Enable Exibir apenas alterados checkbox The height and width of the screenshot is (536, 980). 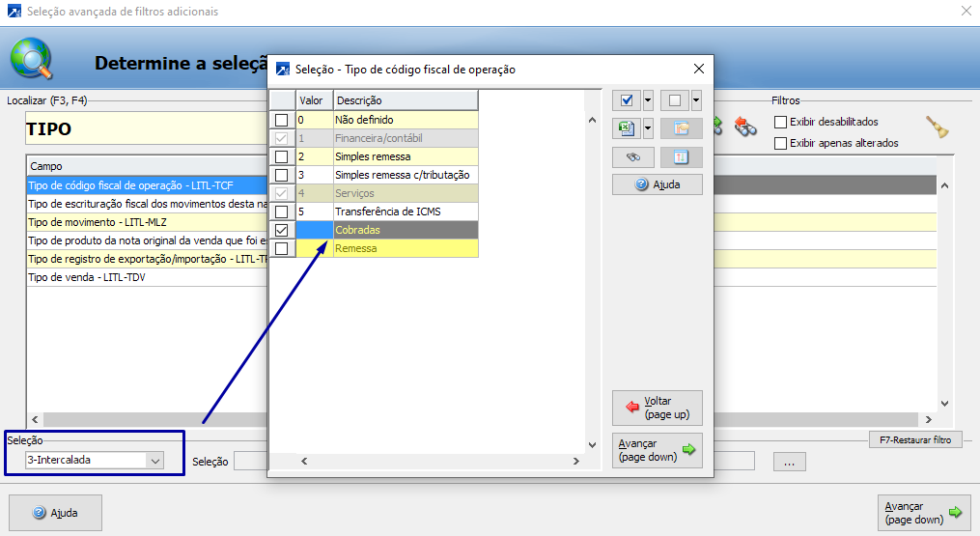pos(781,143)
